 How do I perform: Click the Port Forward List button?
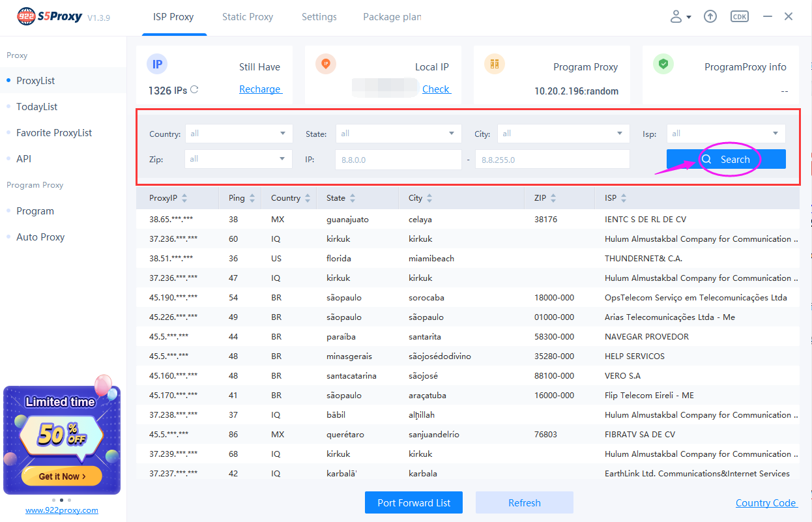[413, 502]
